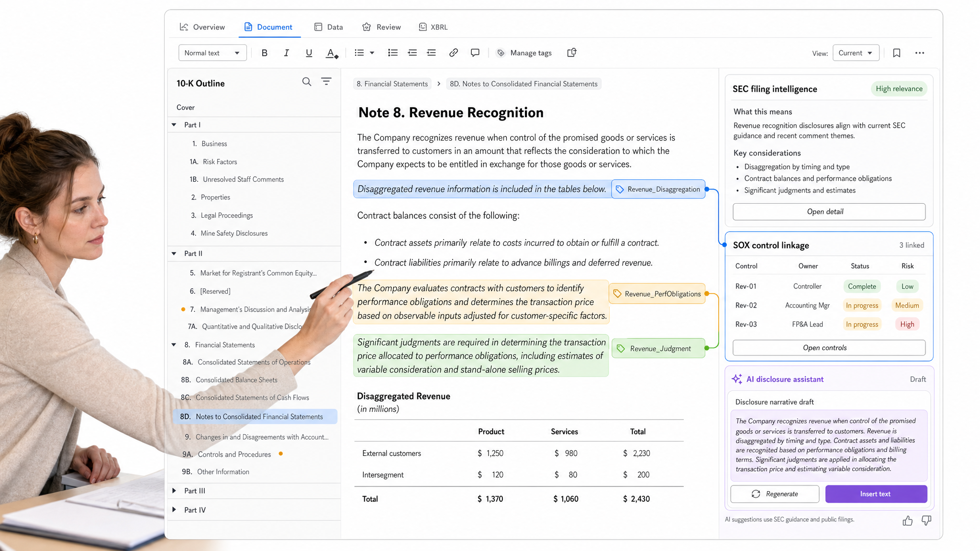Open 9B. Other Information
Image resolution: width=980 pixels, height=551 pixels.
215,472
